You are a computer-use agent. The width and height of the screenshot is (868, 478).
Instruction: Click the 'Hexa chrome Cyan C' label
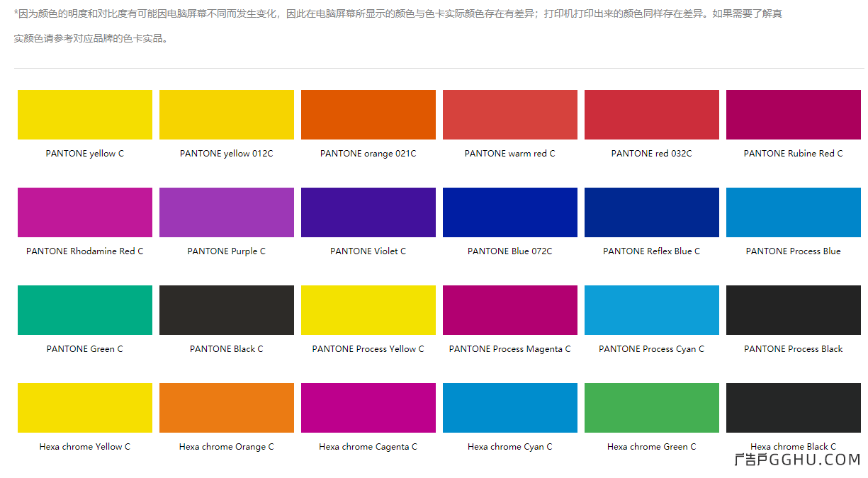[510, 447]
